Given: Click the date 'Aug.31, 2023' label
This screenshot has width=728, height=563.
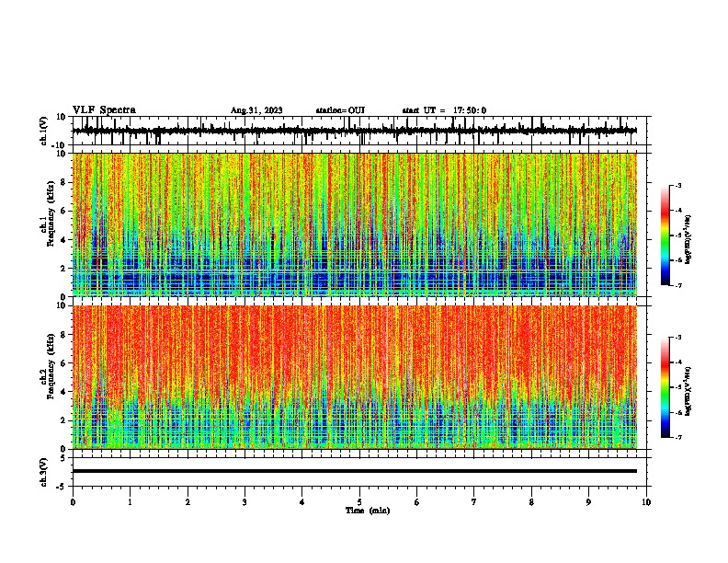Looking at the screenshot, I should [x=256, y=110].
